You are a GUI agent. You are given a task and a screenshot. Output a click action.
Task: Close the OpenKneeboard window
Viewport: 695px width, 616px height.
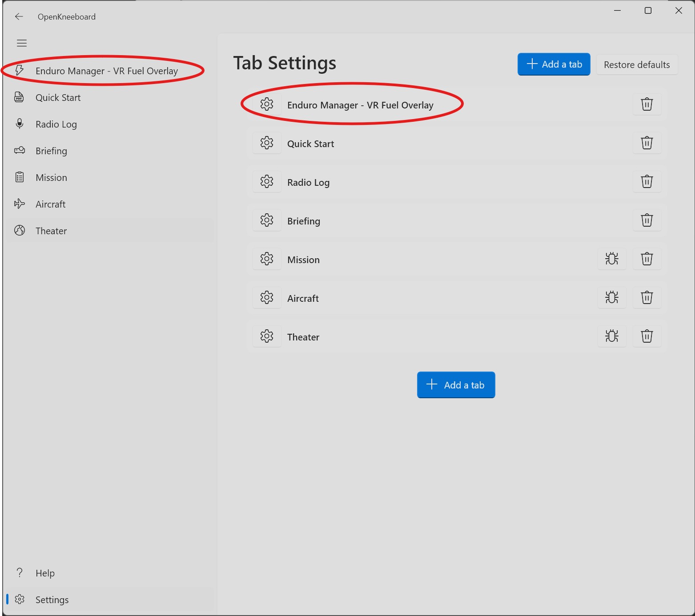[679, 11]
